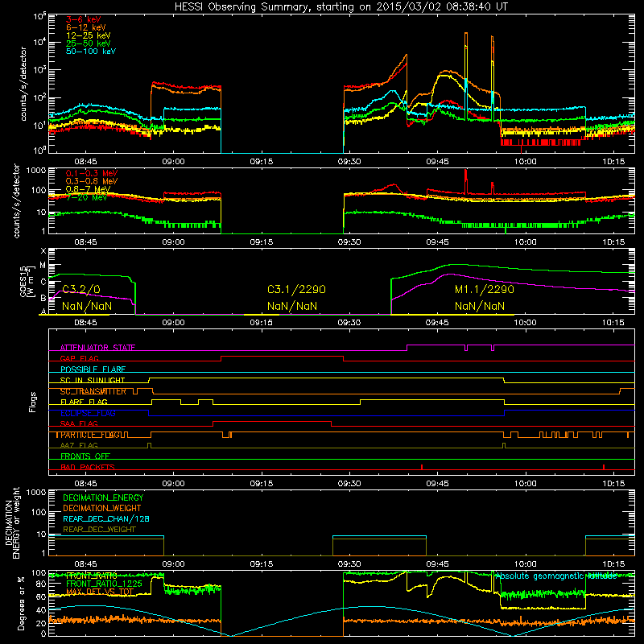Image resolution: width=644 pixels, height=644 pixels.
Task: Click the BAD_PACKETS red tick near 09:42
Action: tap(422, 467)
